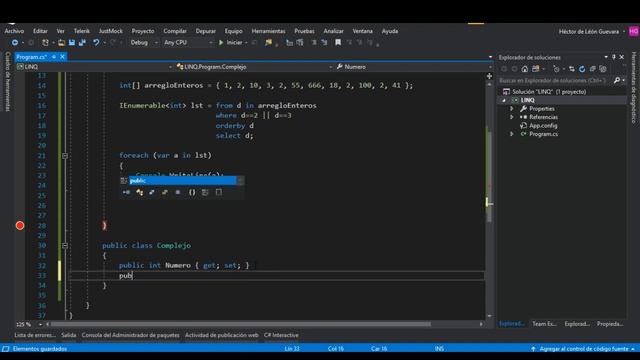This screenshot has height=360, width=640.
Task: Open the Any CPU platform dropdown
Action: [188, 42]
